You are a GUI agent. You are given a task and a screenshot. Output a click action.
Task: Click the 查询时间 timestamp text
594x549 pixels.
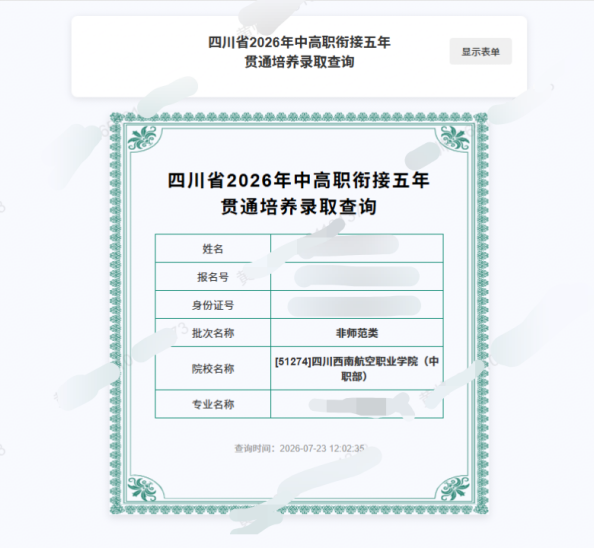click(x=300, y=449)
